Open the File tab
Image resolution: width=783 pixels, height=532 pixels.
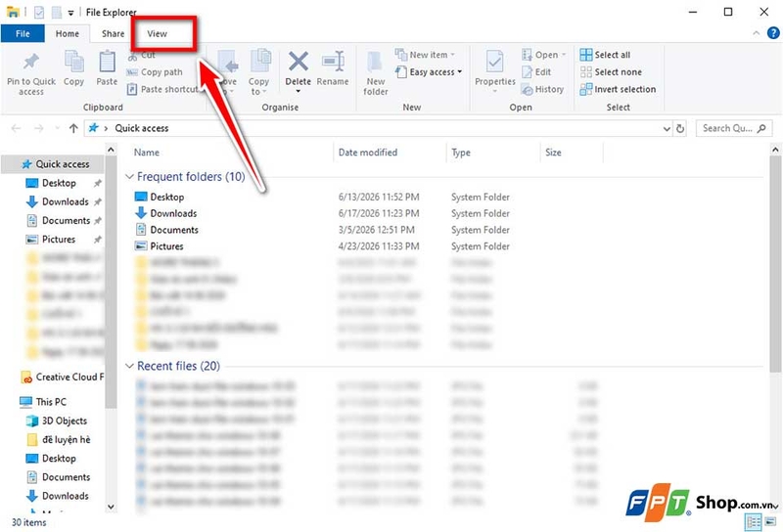click(x=23, y=33)
